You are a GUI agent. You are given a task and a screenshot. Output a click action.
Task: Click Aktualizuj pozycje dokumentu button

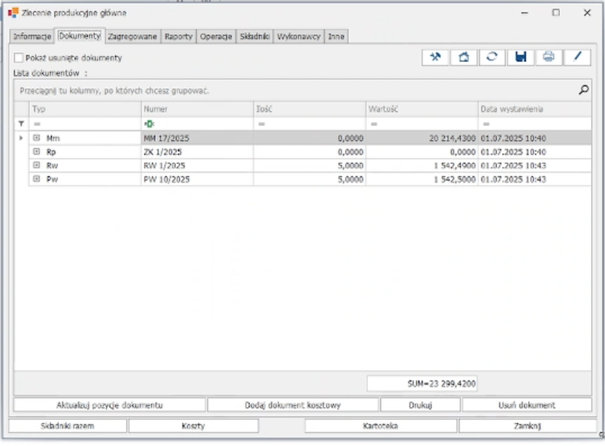[x=110, y=405]
